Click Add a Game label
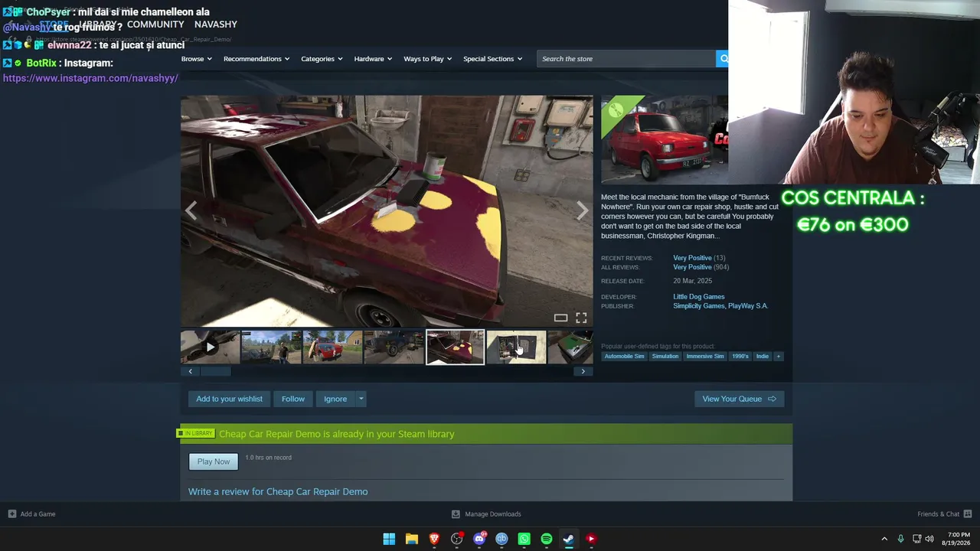This screenshot has height=551, width=980. pos(38,514)
